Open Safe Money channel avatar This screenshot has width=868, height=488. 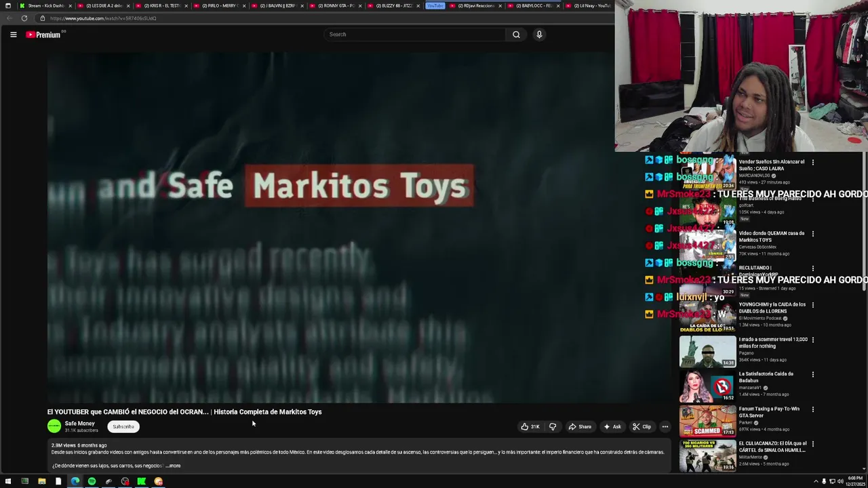(54, 426)
